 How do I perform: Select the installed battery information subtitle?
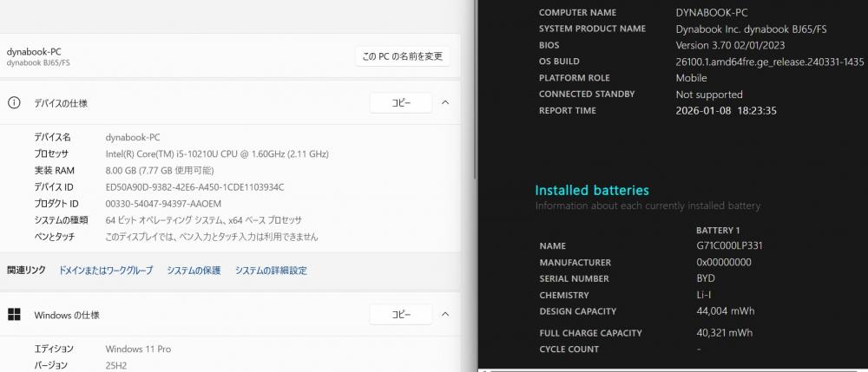click(648, 206)
